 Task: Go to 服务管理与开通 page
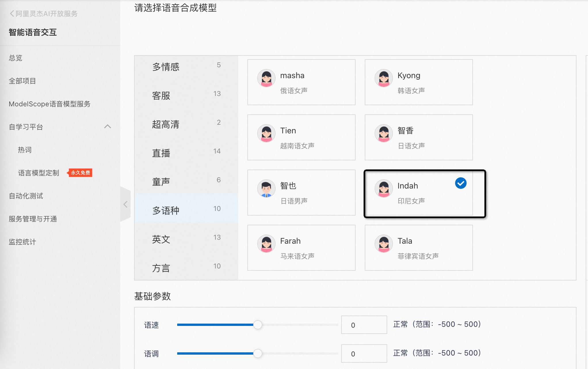point(33,219)
